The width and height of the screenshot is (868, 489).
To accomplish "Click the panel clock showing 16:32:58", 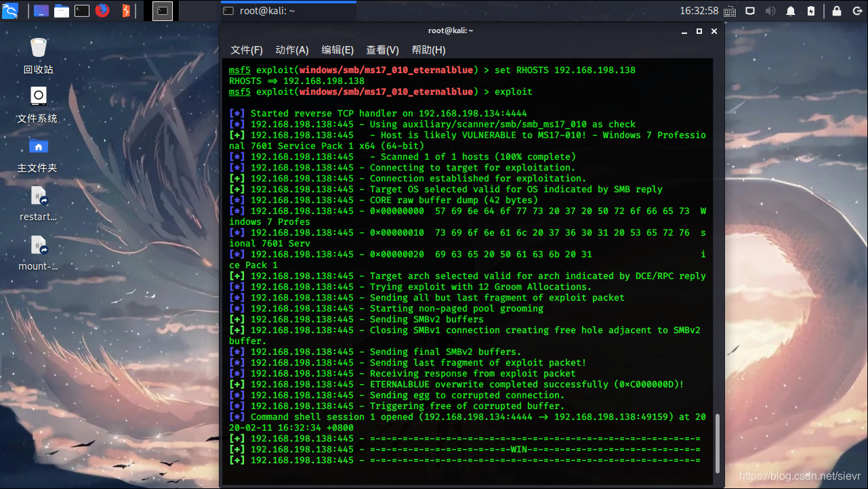I will [x=699, y=11].
